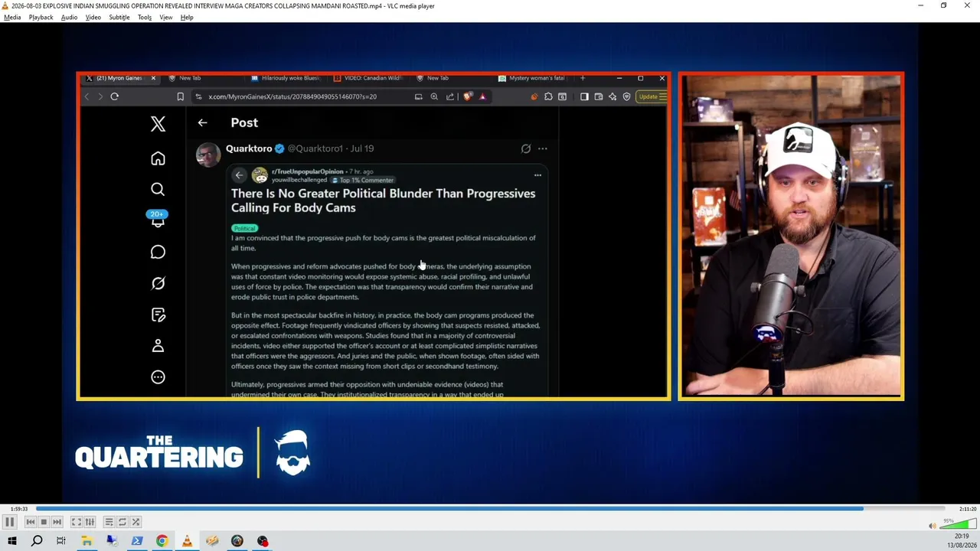
Task: Click the VLC cone icon in title bar
Action: pos(5,5)
